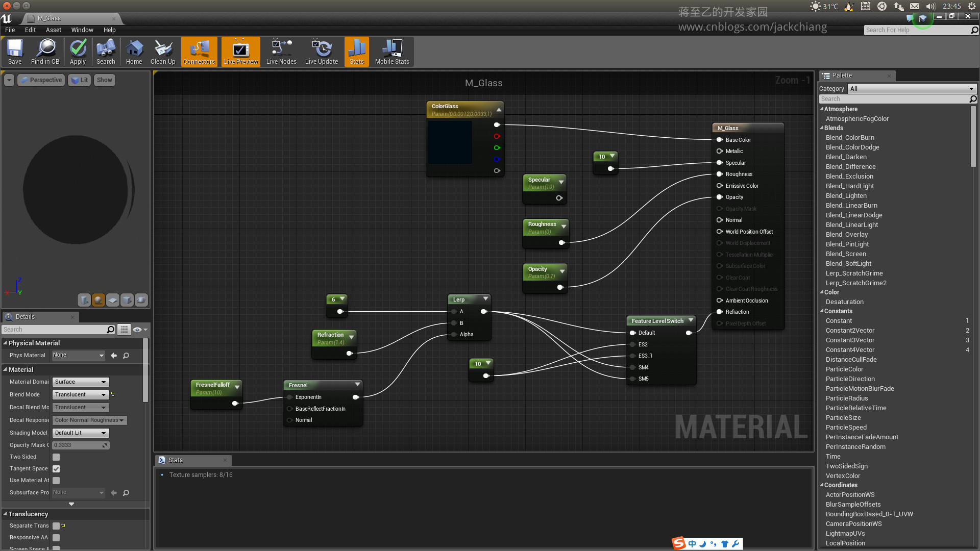Select Constant3Vector in the palette list

(x=850, y=340)
